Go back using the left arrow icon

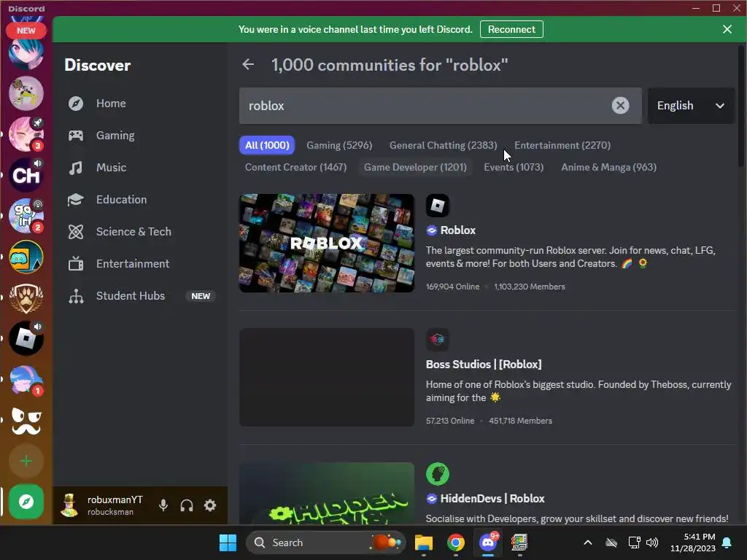(248, 64)
